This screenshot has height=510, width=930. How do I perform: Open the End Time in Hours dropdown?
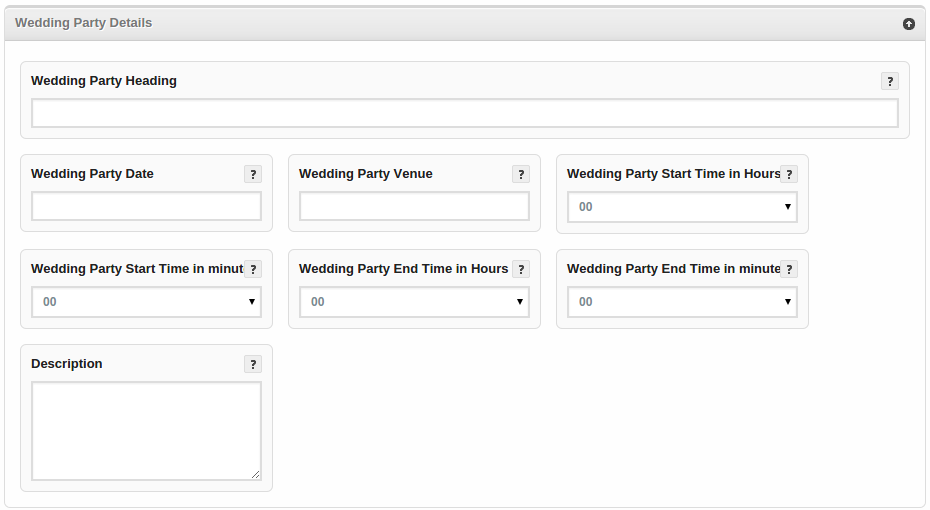click(x=414, y=302)
